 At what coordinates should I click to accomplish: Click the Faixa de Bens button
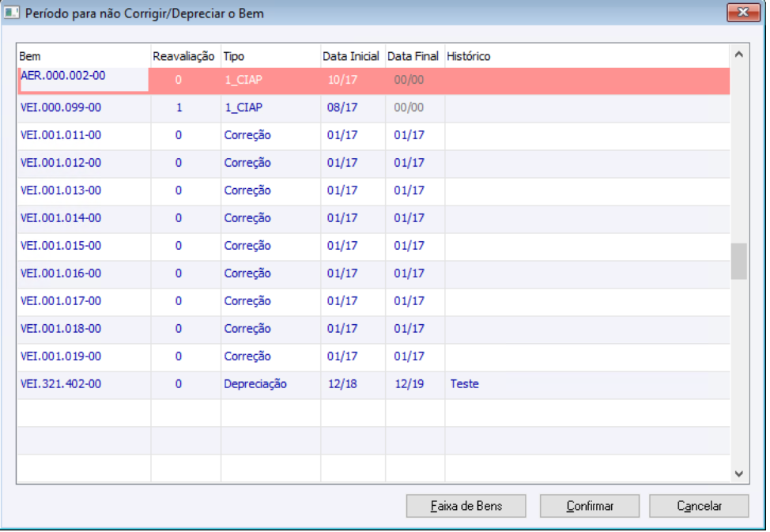(x=466, y=506)
